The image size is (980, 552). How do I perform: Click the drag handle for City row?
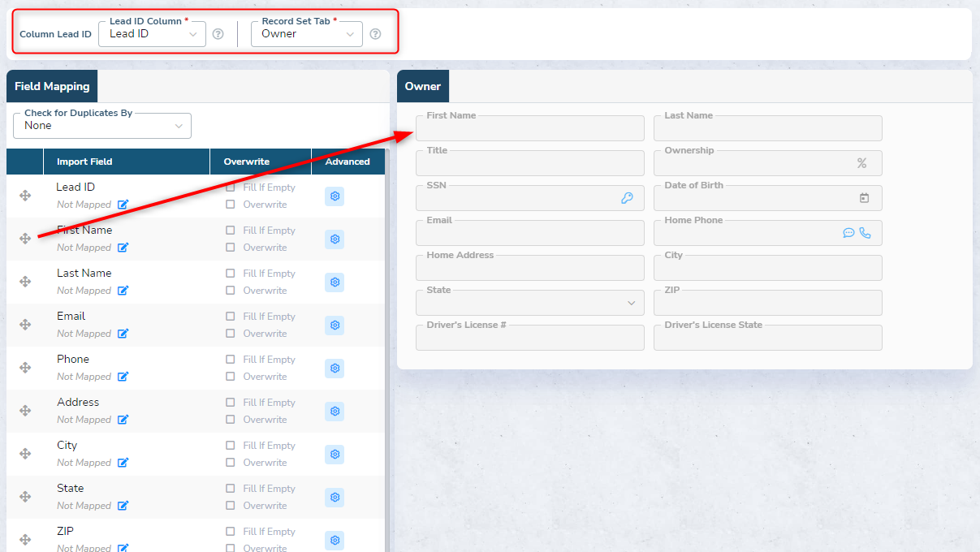coord(25,454)
